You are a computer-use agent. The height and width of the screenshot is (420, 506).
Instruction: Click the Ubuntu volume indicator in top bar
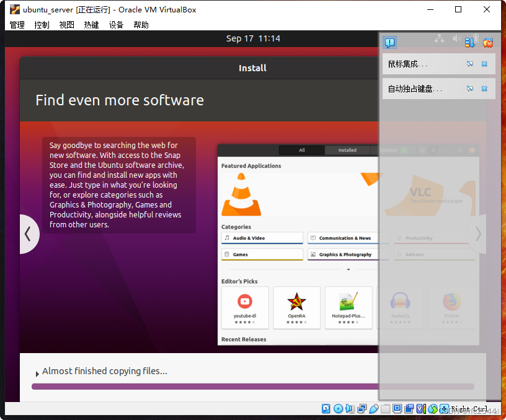[x=456, y=38]
